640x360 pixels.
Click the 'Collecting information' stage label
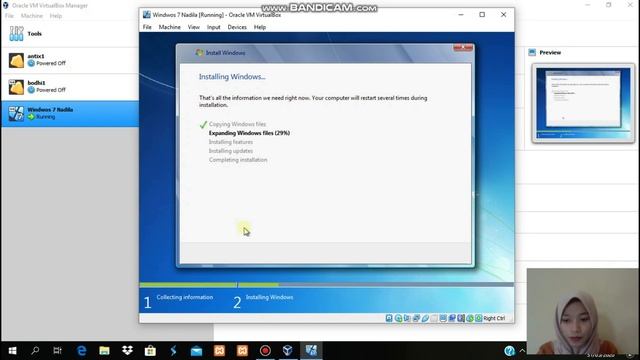pyautogui.click(x=184, y=297)
